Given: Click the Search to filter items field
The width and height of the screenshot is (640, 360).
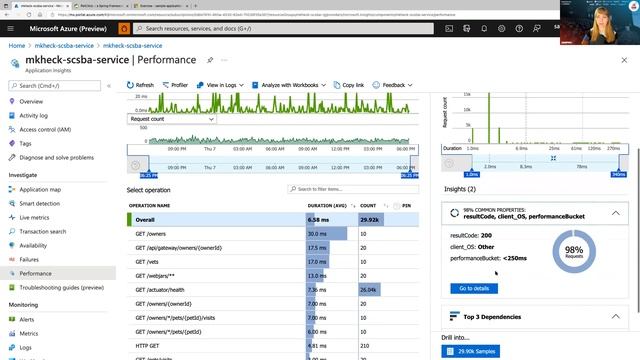Looking at the screenshot, I should pyautogui.click(x=353, y=189).
